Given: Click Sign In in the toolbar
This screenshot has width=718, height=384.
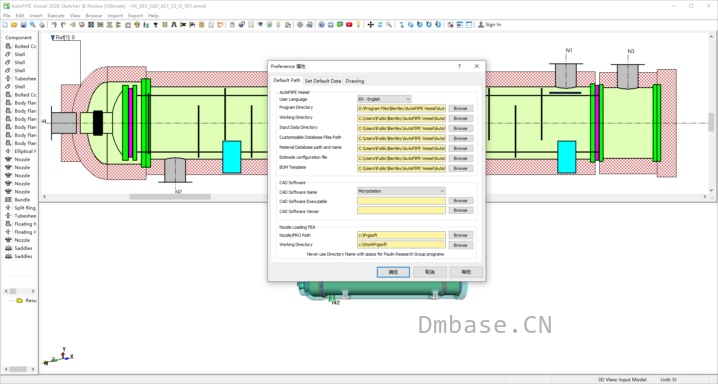Looking at the screenshot, I should click(x=490, y=25).
